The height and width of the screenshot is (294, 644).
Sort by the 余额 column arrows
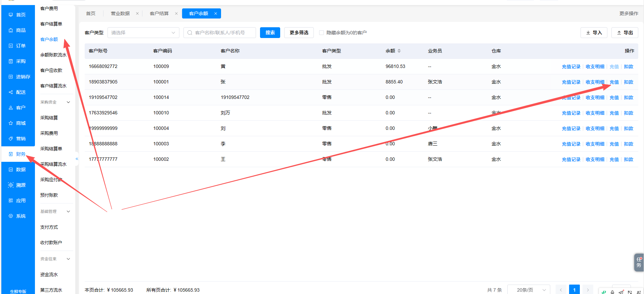[x=399, y=51]
